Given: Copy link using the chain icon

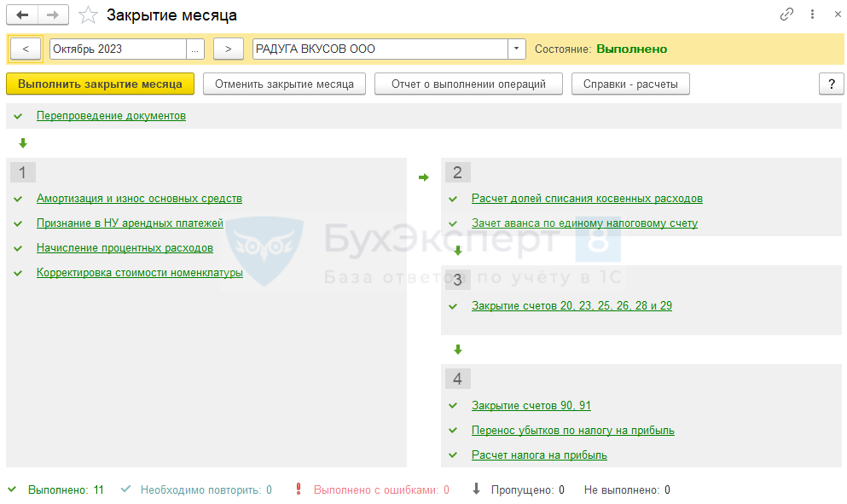Looking at the screenshot, I should point(786,15).
